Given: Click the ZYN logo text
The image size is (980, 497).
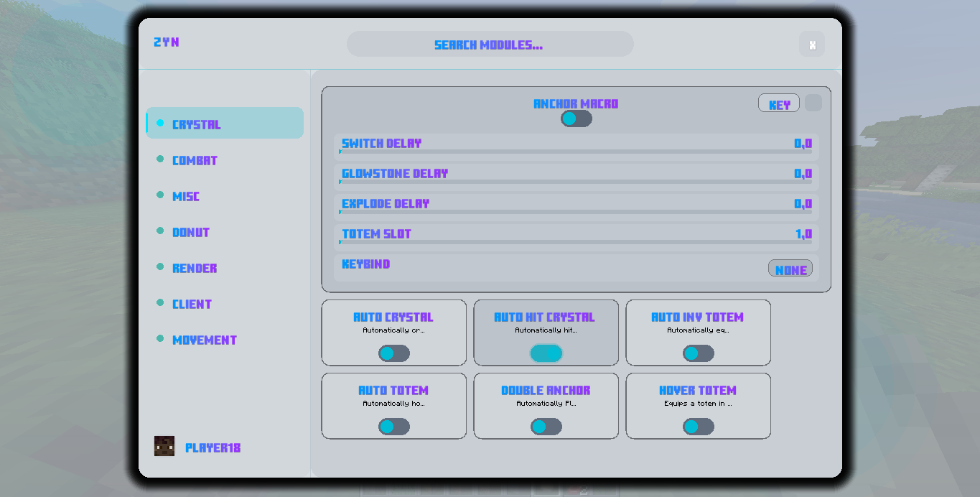Looking at the screenshot, I should pos(166,42).
